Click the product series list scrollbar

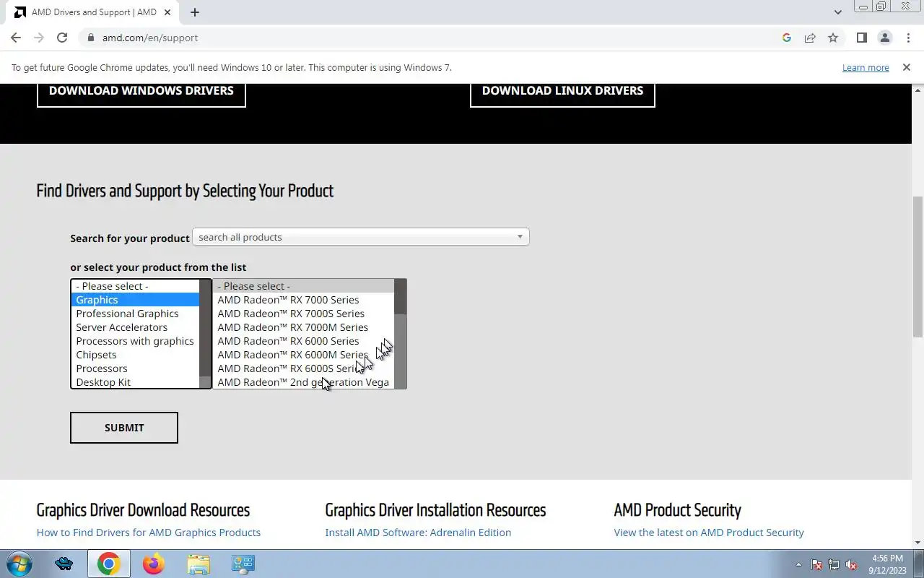tap(401, 334)
